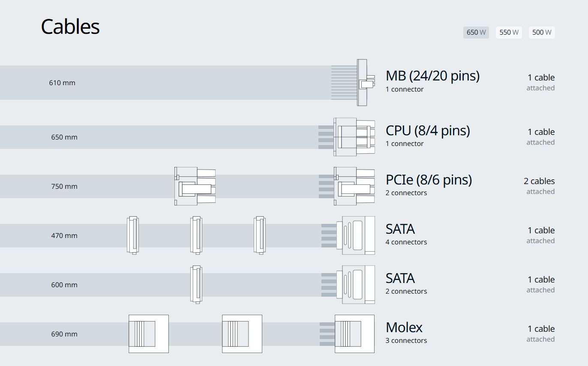Click the SATA connector nearest the 470 mm label
Viewport: 588px width, 366px height.
pyautogui.click(x=133, y=235)
